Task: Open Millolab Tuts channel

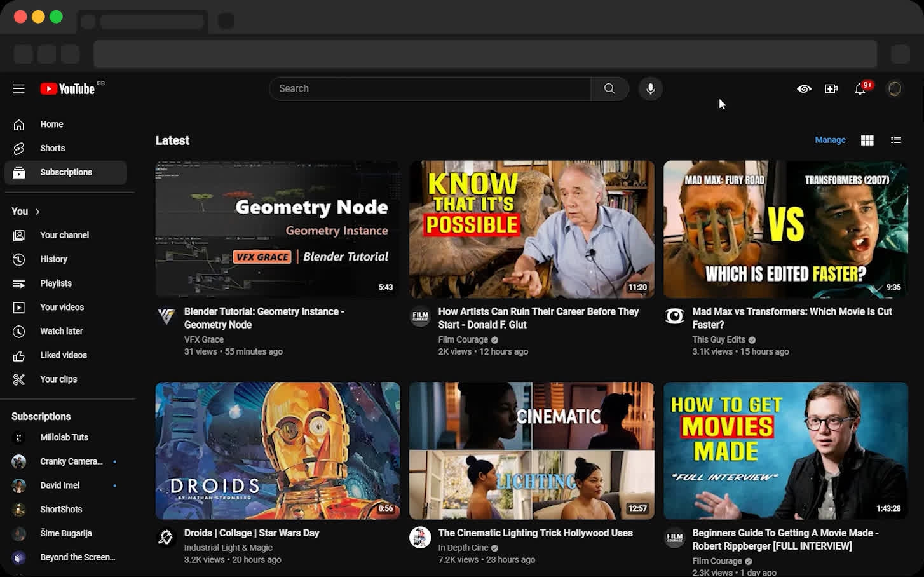Action: point(66,438)
